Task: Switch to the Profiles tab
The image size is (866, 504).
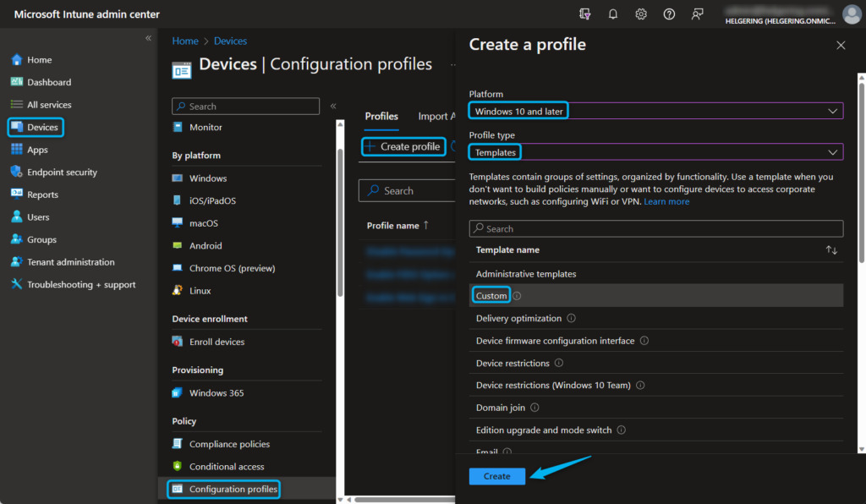Action: (x=381, y=116)
